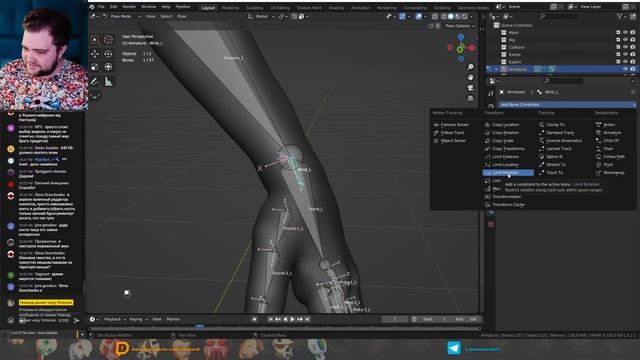The image size is (640, 360).
Task: Switch to the Modeling workspace tab
Action: point(230,8)
